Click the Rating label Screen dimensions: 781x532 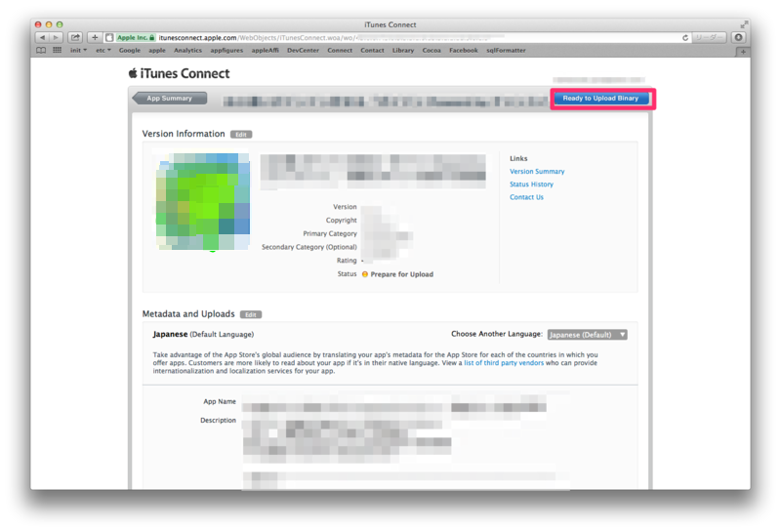(347, 261)
